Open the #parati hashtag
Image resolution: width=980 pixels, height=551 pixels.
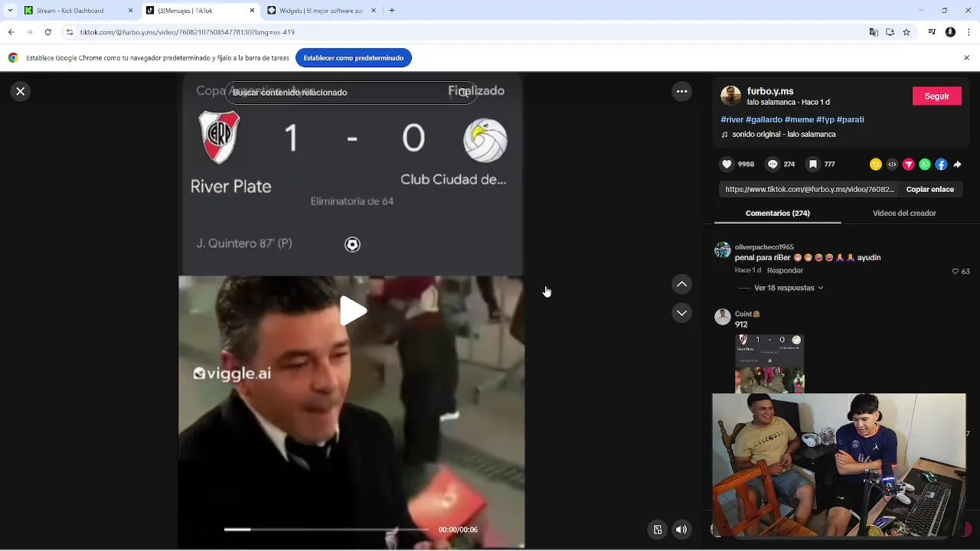(851, 119)
